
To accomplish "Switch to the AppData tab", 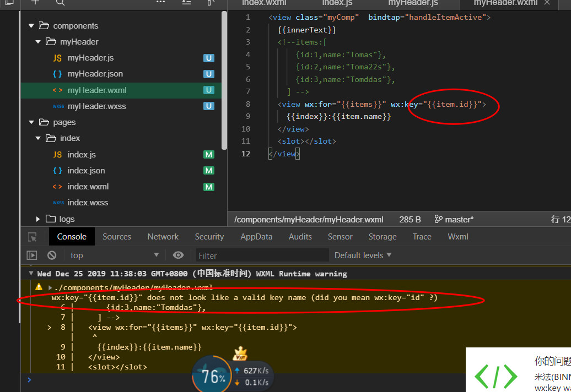I will point(256,237).
